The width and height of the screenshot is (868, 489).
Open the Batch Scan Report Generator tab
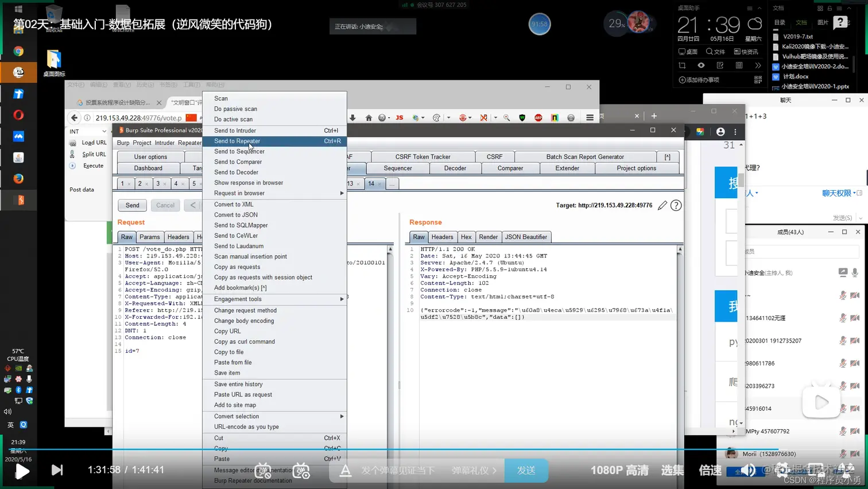click(585, 157)
